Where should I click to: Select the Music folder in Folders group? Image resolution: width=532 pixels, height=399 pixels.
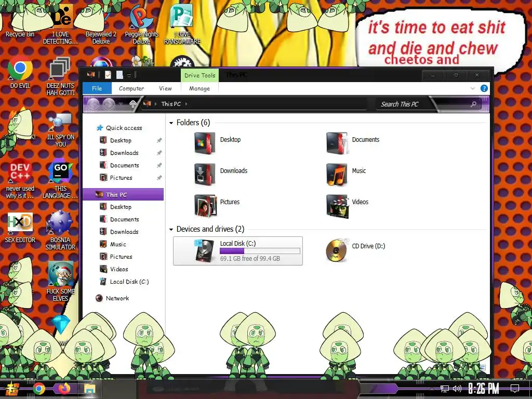click(x=346, y=175)
